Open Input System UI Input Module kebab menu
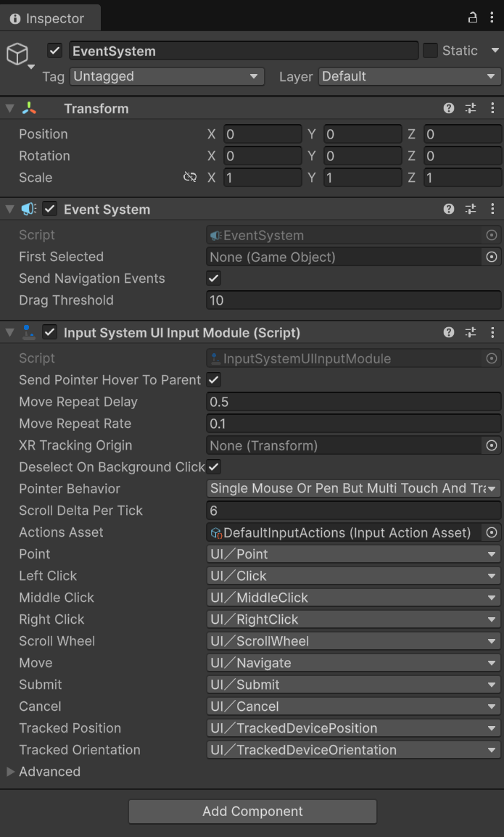Image resolution: width=504 pixels, height=837 pixels. click(492, 333)
